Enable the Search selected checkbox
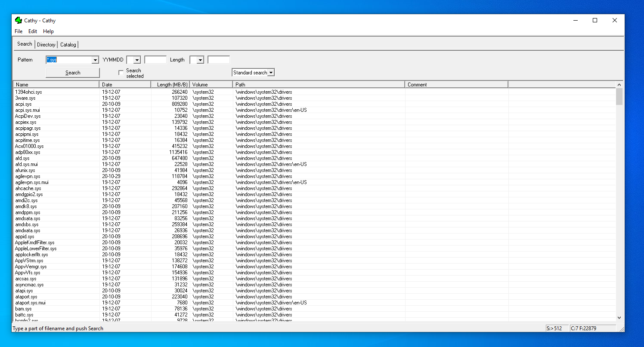644x347 pixels. (x=121, y=73)
